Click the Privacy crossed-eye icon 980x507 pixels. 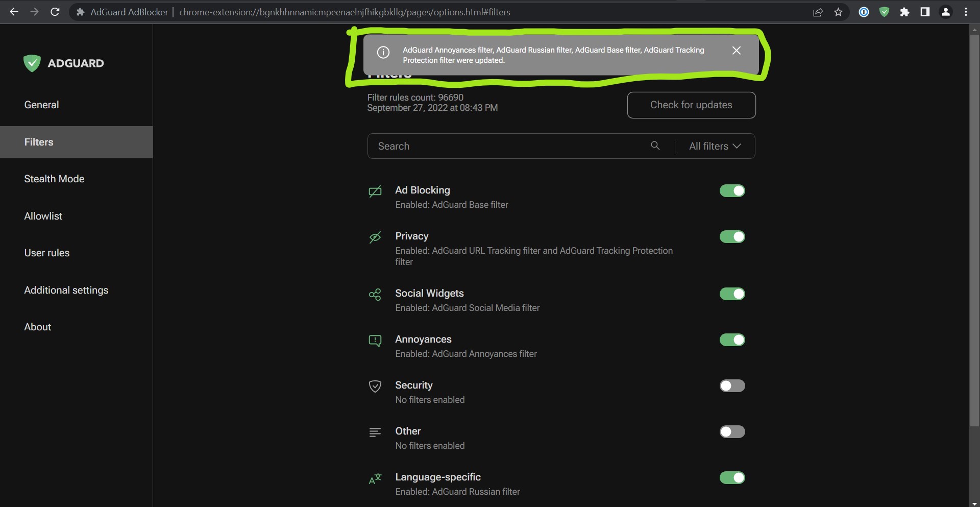(x=375, y=237)
